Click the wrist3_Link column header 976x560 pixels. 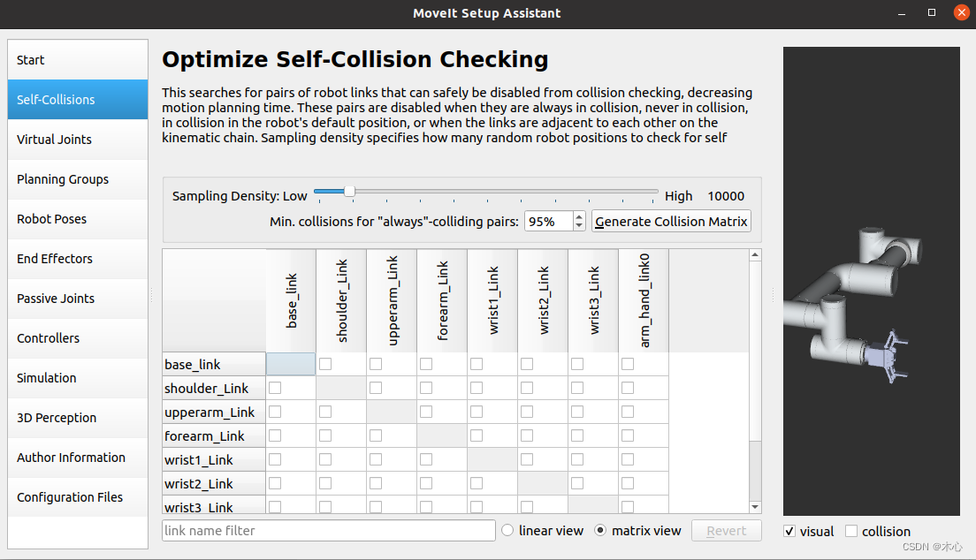click(593, 300)
